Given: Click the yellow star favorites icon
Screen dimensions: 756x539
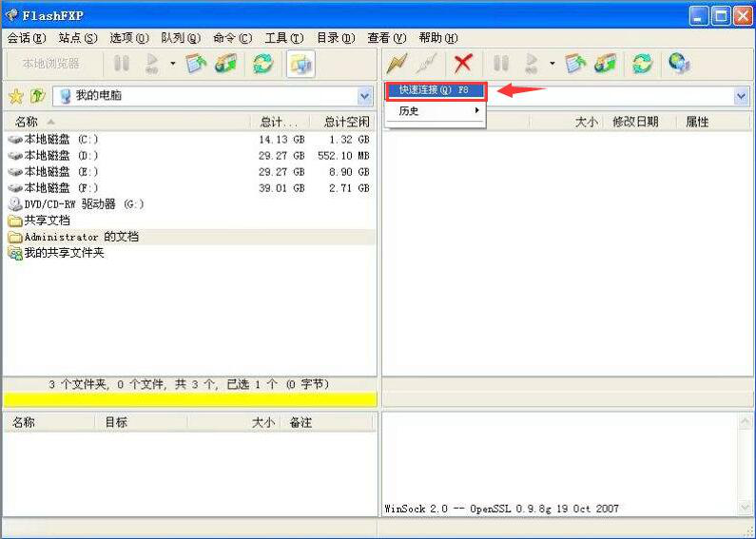Looking at the screenshot, I should 16,96.
